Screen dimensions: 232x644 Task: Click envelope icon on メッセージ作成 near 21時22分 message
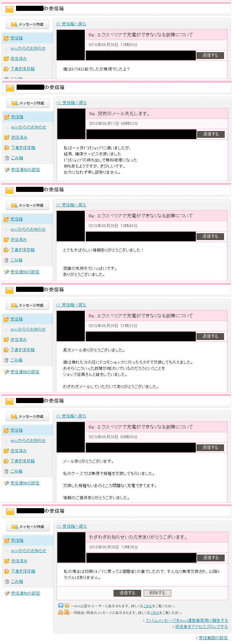(14, 305)
